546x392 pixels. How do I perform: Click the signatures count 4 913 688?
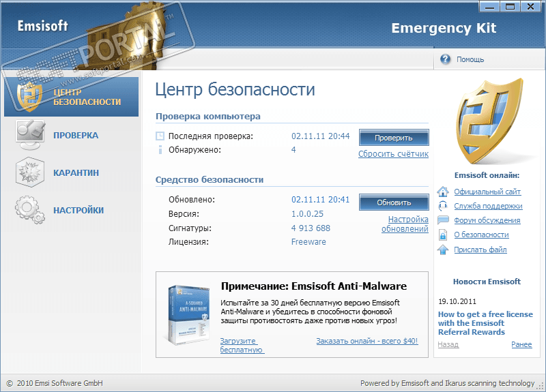pos(311,228)
